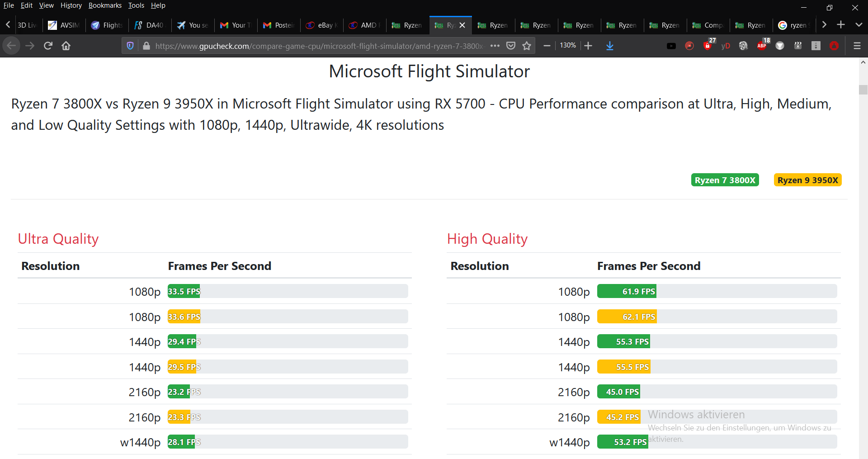
Task: Open the red octagon stop extension
Action: coord(834,46)
